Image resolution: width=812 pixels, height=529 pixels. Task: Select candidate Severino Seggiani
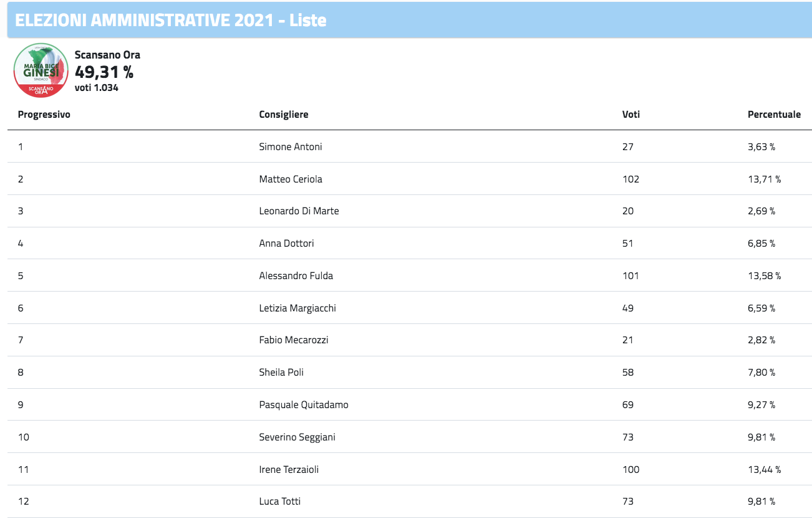[x=297, y=437]
